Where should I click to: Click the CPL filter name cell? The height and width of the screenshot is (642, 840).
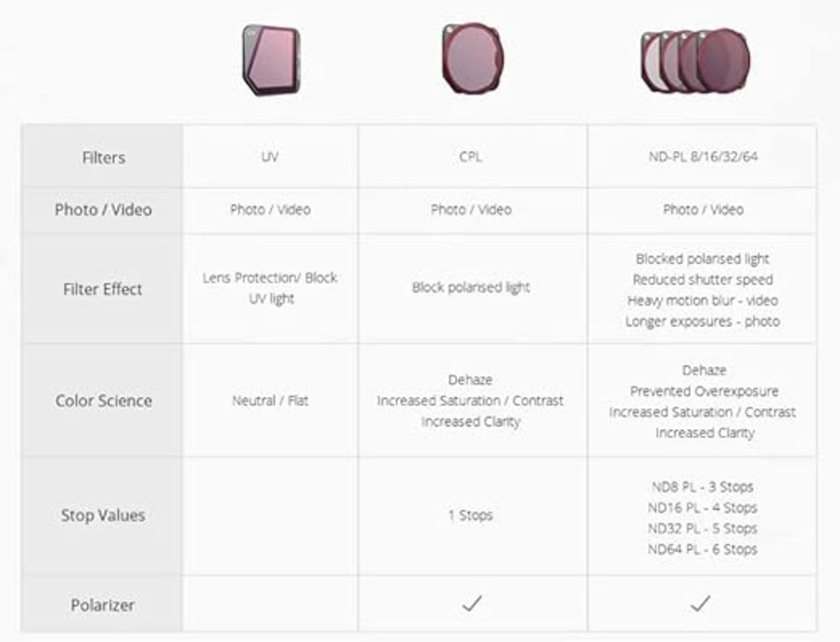[472, 157]
